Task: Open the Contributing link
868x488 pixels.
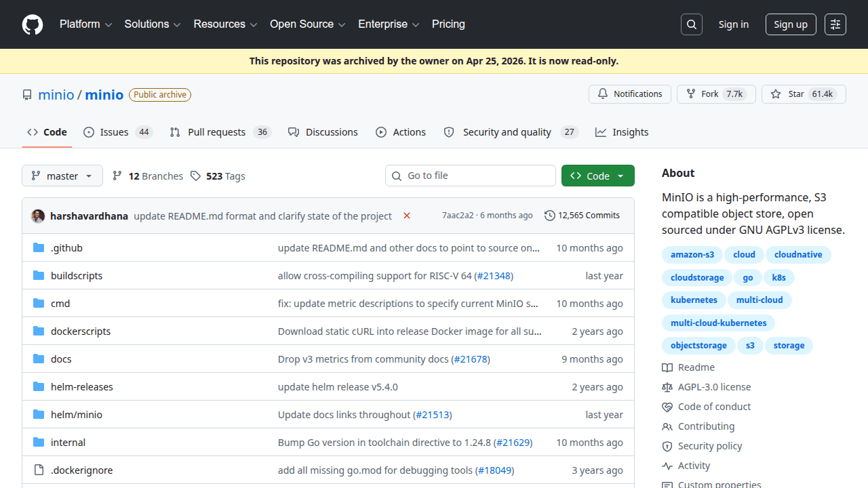Action: coord(698,426)
